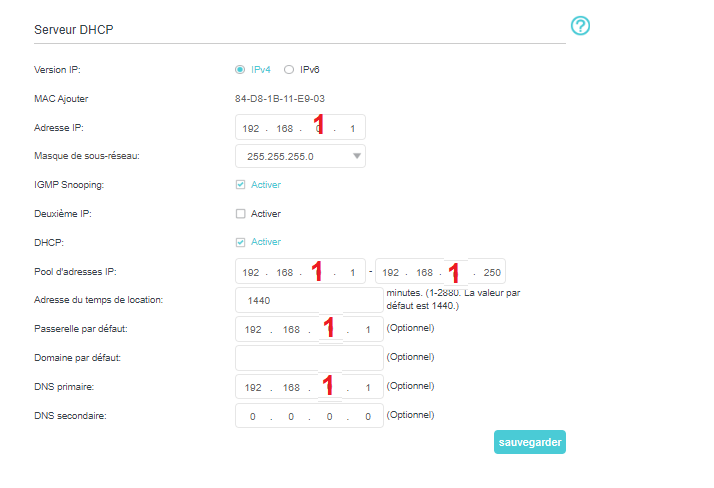
Task: Click the DNS secondaire input field
Action: pyautogui.click(x=308, y=415)
